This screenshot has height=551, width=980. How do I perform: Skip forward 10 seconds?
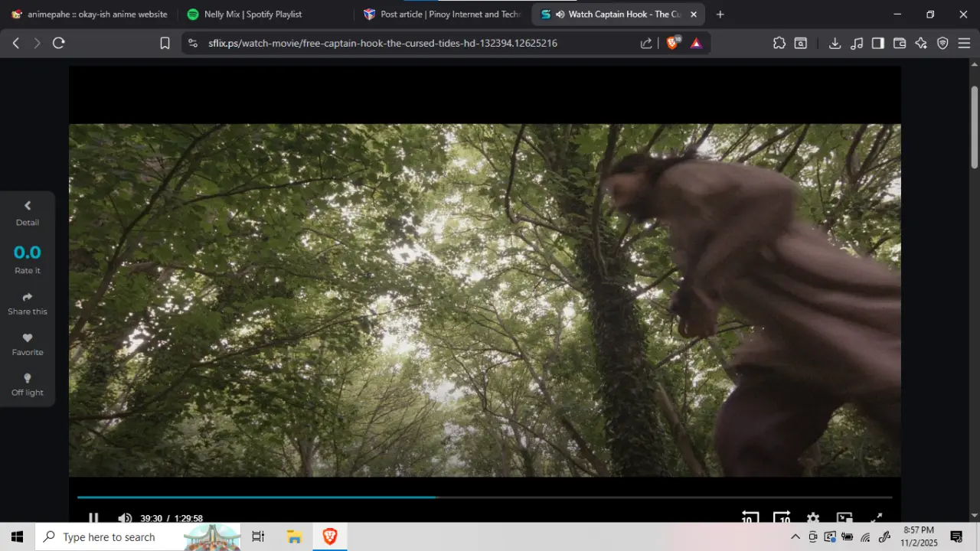(x=782, y=518)
